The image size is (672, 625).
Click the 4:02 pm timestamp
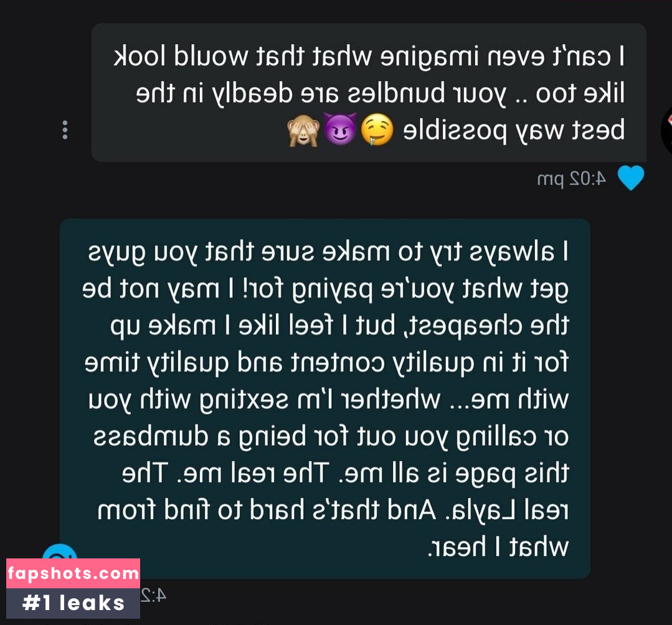pyautogui.click(x=572, y=179)
